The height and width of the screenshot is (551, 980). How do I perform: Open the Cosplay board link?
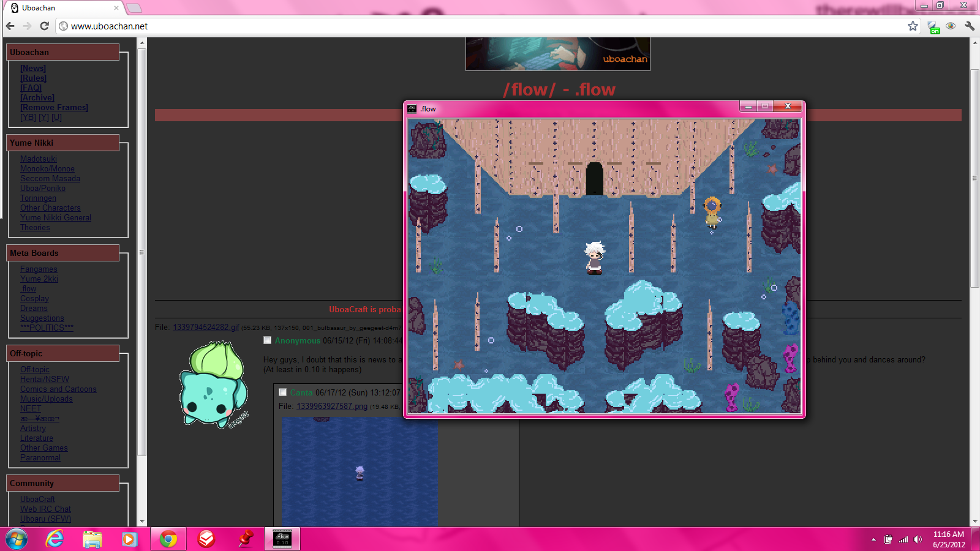click(34, 299)
